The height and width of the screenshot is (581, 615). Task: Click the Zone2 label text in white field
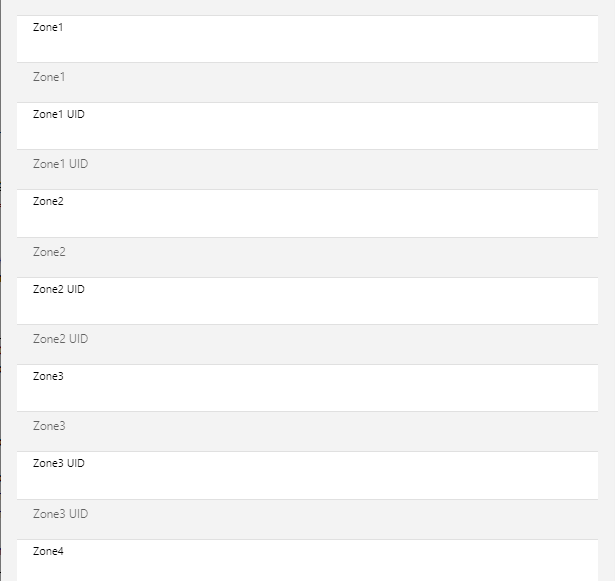point(48,201)
